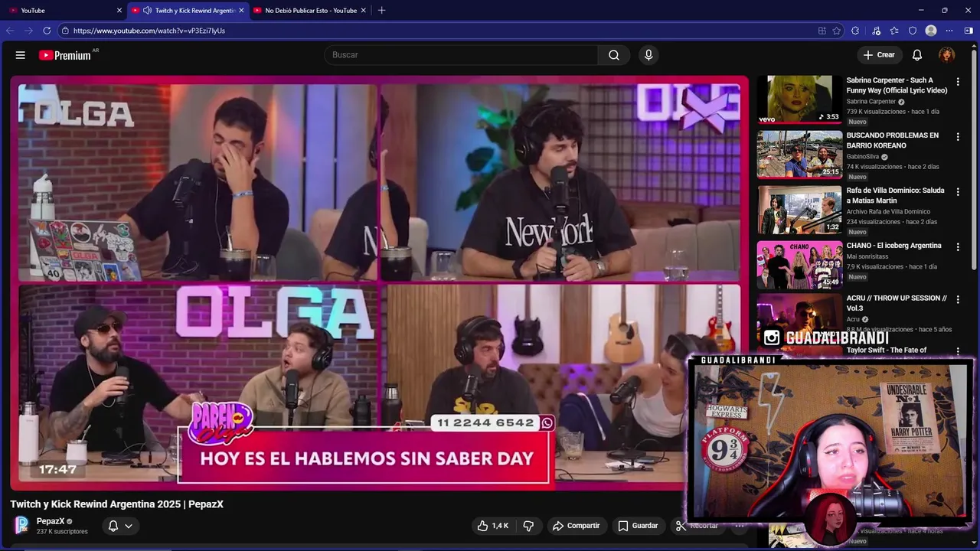Switch to the Twitch y Kick Rewind tab
Viewport: 980px width, 551px height.
point(188,11)
